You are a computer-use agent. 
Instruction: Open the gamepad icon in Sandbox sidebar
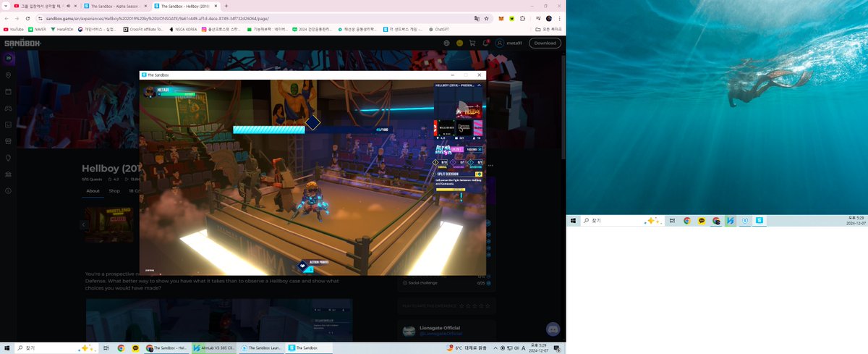pos(8,109)
